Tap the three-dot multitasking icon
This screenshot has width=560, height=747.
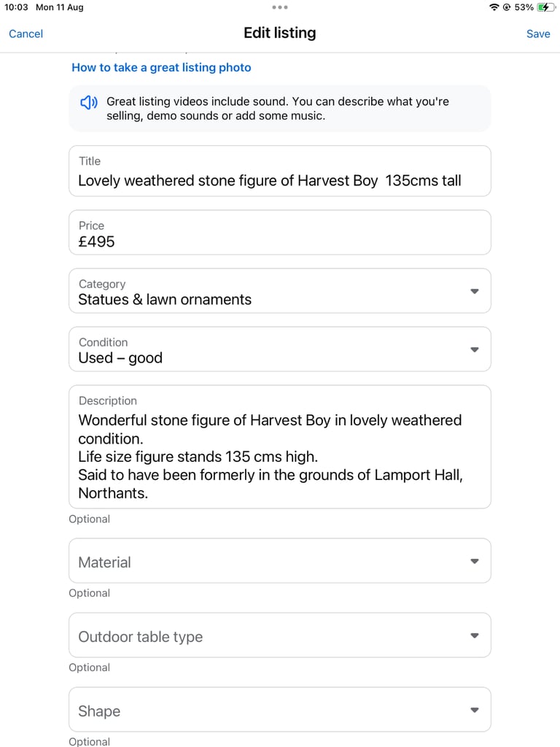[x=279, y=7]
